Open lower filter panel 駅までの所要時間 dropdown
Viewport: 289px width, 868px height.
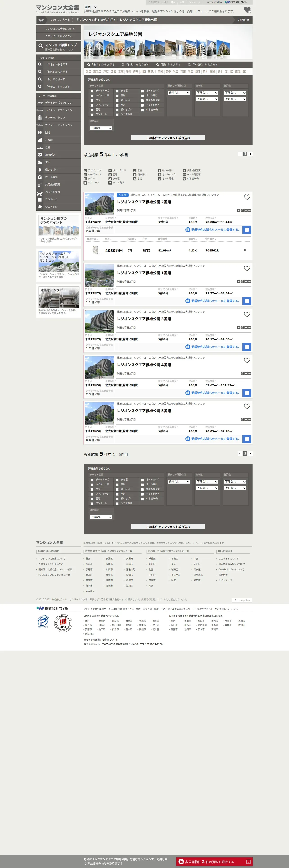(179, 482)
